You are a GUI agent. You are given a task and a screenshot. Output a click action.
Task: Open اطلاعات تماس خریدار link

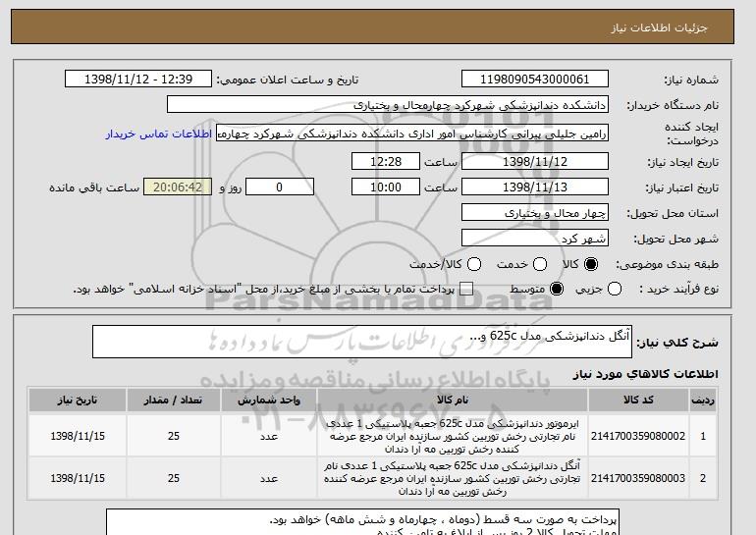(159, 134)
